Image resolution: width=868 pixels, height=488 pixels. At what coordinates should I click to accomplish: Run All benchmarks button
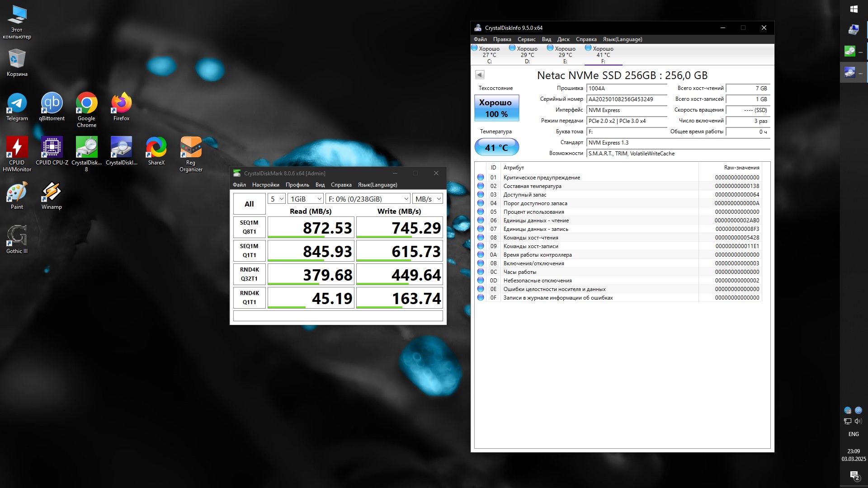click(x=249, y=204)
